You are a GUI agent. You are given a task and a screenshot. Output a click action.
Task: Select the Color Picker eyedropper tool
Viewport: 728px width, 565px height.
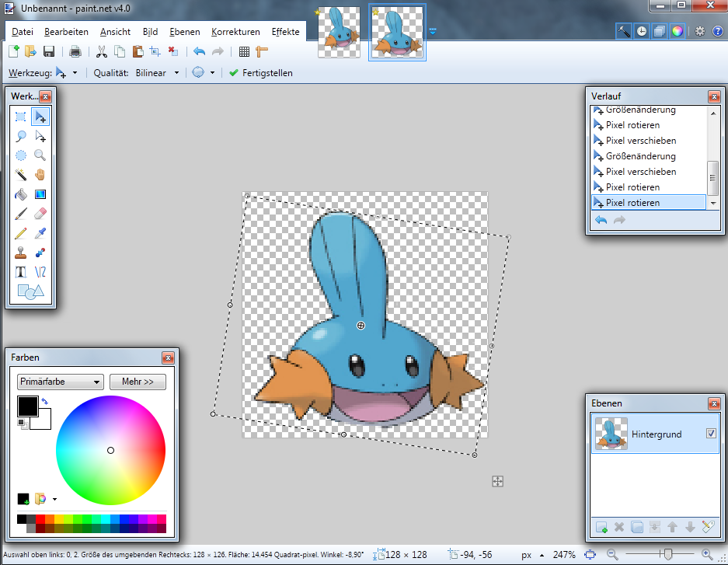40,233
